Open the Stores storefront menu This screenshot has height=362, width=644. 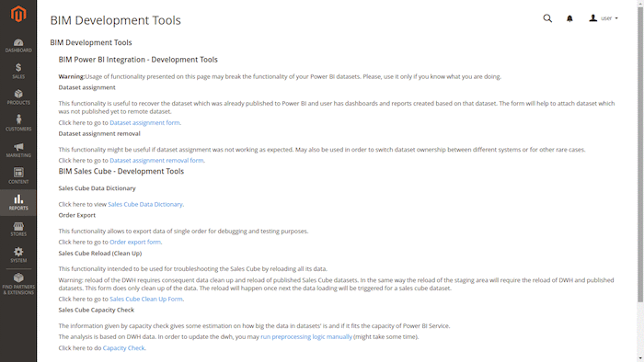click(18, 229)
